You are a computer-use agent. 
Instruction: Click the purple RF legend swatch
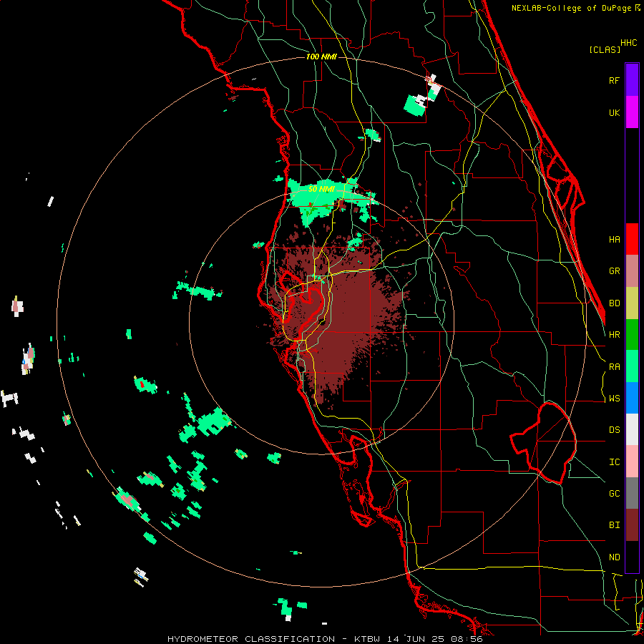632,80
